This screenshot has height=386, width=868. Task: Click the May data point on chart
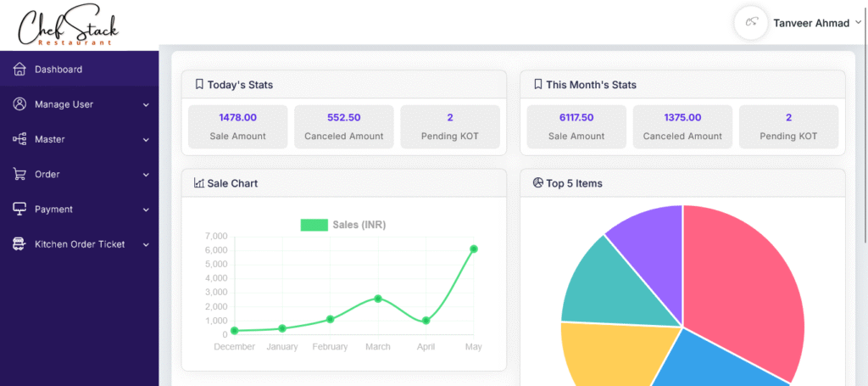tap(474, 249)
